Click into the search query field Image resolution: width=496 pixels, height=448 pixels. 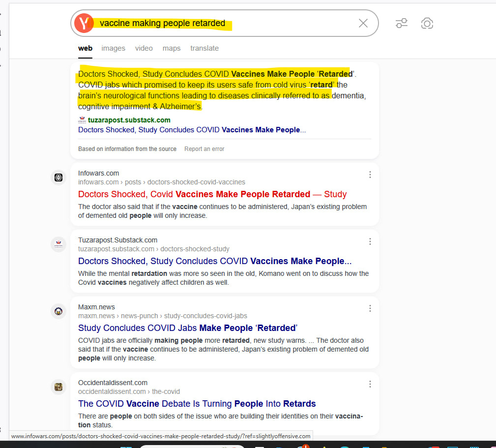(x=225, y=23)
